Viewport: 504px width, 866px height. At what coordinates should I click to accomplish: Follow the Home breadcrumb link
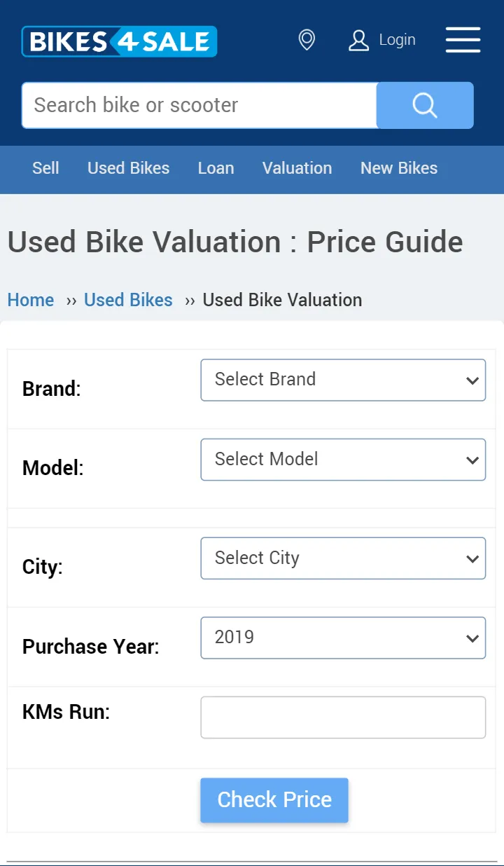pos(31,300)
